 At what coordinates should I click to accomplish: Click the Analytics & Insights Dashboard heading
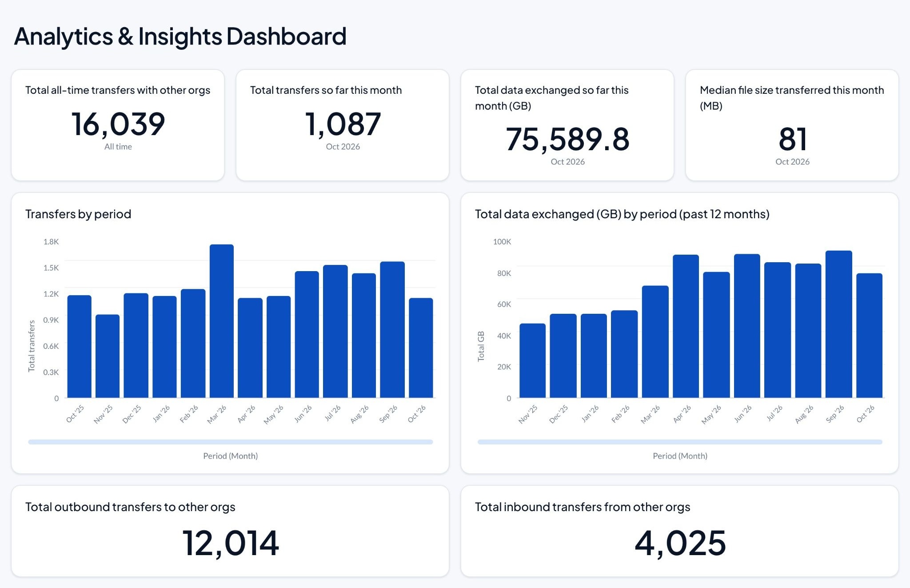[180, 36]
